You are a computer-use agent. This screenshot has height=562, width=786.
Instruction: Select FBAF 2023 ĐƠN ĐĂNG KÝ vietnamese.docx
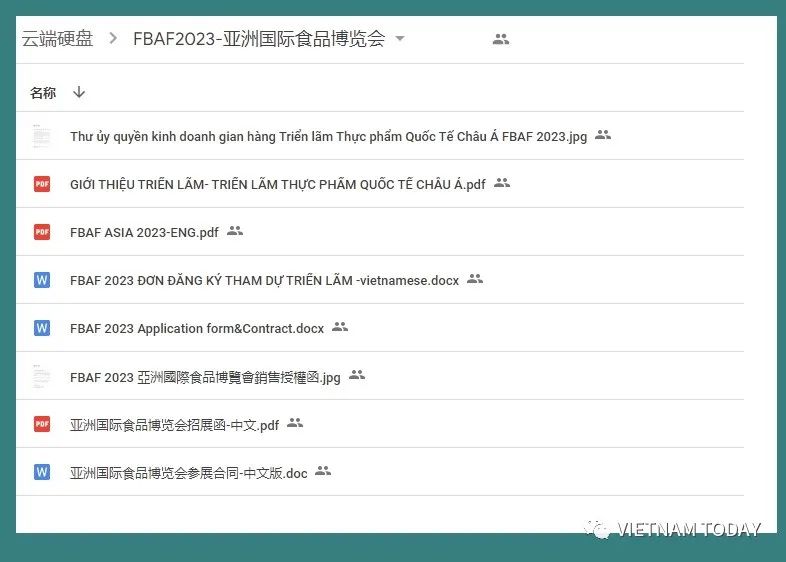[264, 280]
